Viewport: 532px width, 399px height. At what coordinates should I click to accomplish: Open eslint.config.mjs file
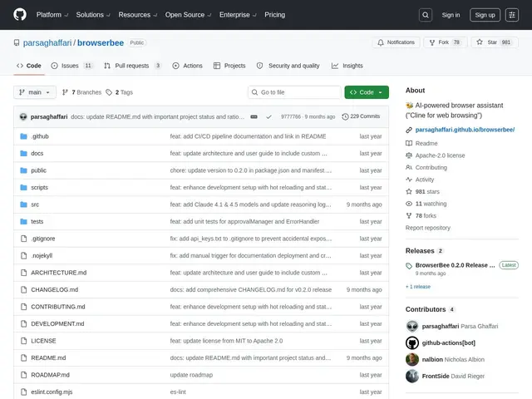[x=52, y=392]
